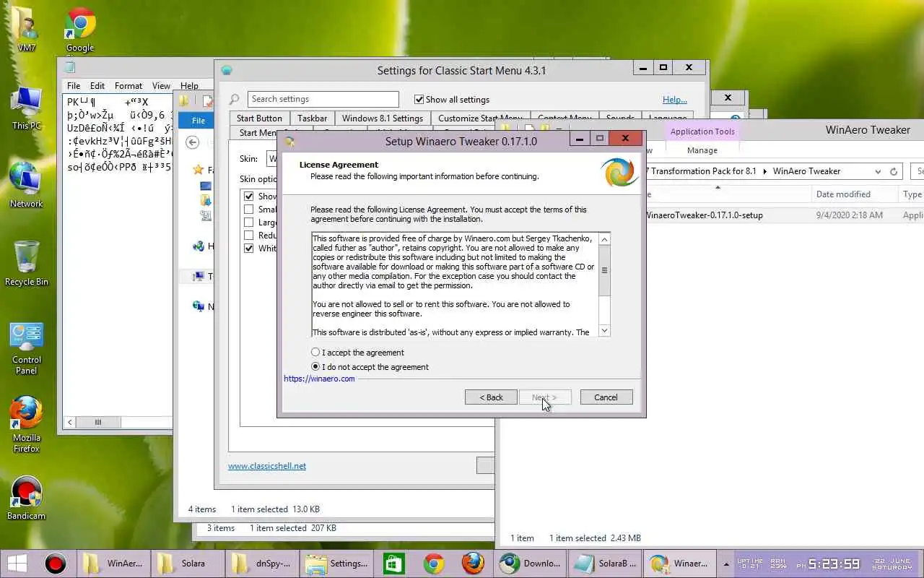924x578 pixels.
Task: Open Help... link in Classic Start Menu
Action: click(675, 100)
